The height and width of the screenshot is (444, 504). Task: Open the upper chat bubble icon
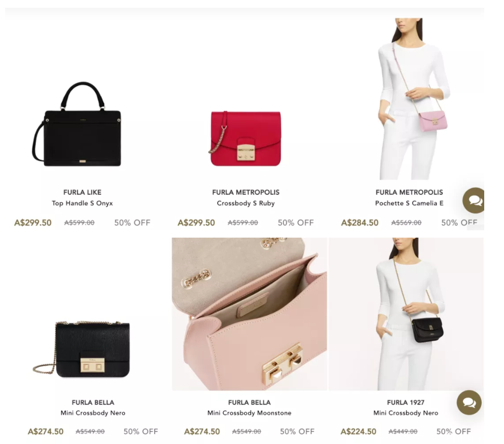(x=473, y=201)
